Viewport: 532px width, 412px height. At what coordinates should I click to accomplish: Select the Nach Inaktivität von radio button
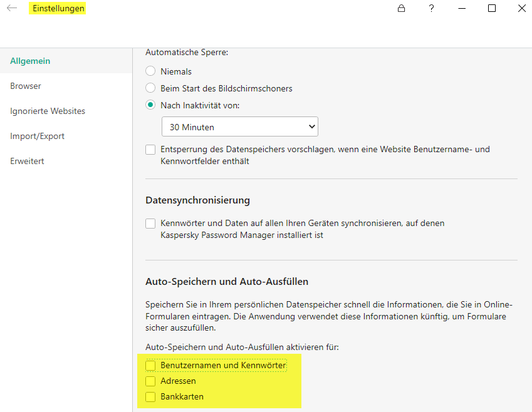pos(150,105)
